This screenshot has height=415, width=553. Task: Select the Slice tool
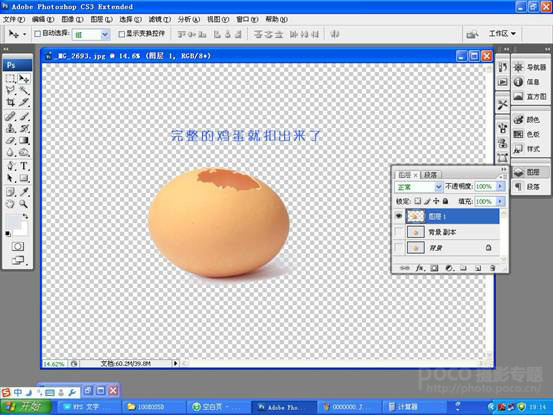pyautogui.click(x=24, y=102)
